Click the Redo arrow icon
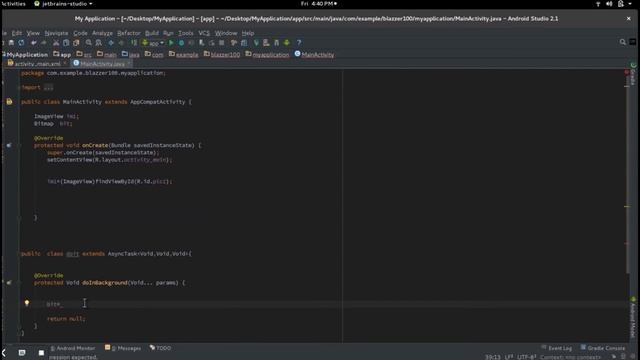 click(x=44, y=42)
